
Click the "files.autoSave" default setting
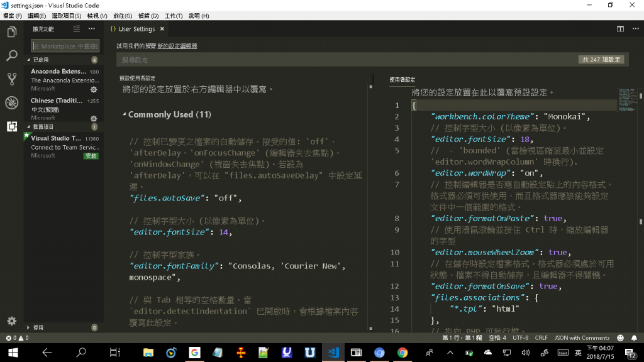167,198
